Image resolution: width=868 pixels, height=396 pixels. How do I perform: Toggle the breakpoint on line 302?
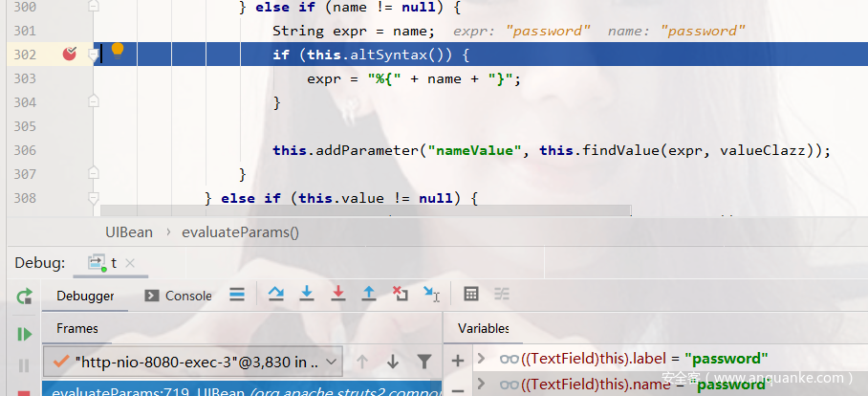[70, 54]
